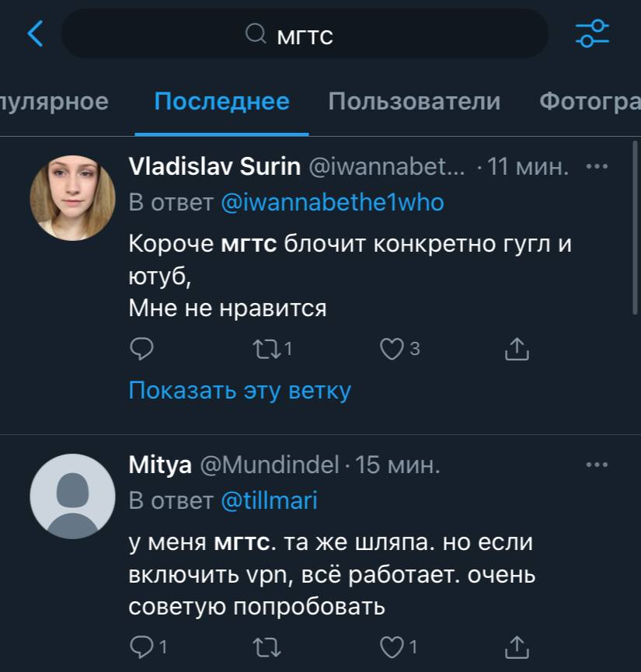Click the search field containing мгтс
The image size is (641, 672).
[305, 34]
